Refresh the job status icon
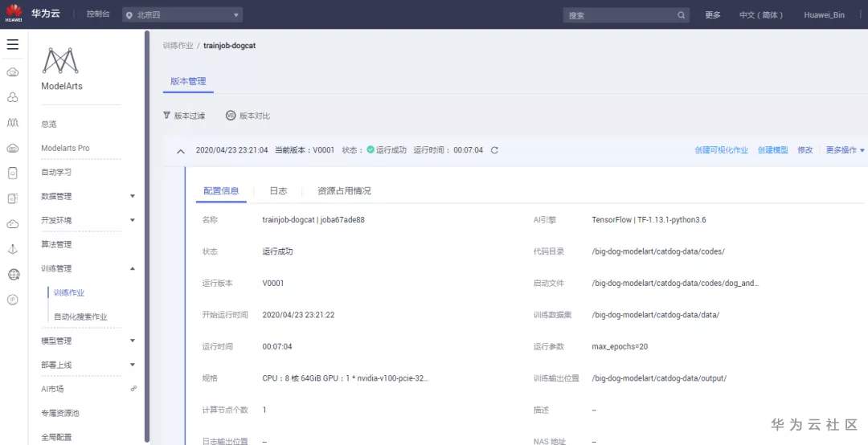 (x=495, y=150)
